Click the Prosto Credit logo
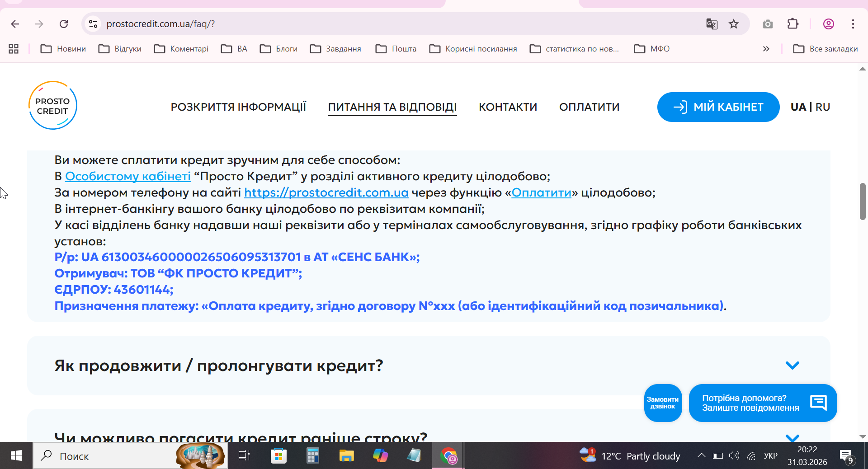The width and height of the screenshot is (868, 469). click(x=52, y=105)
